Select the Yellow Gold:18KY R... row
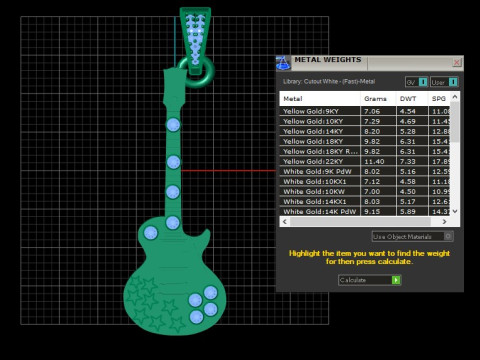 (x=365, y=151)
